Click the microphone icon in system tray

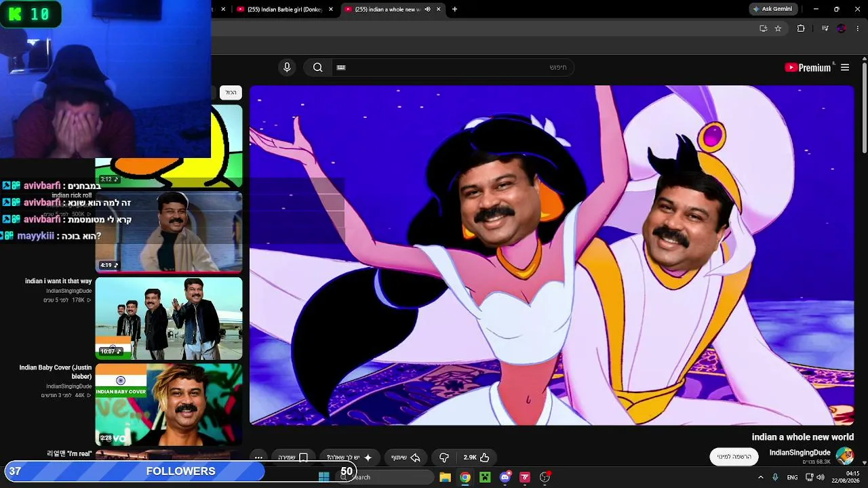[775, 477]
